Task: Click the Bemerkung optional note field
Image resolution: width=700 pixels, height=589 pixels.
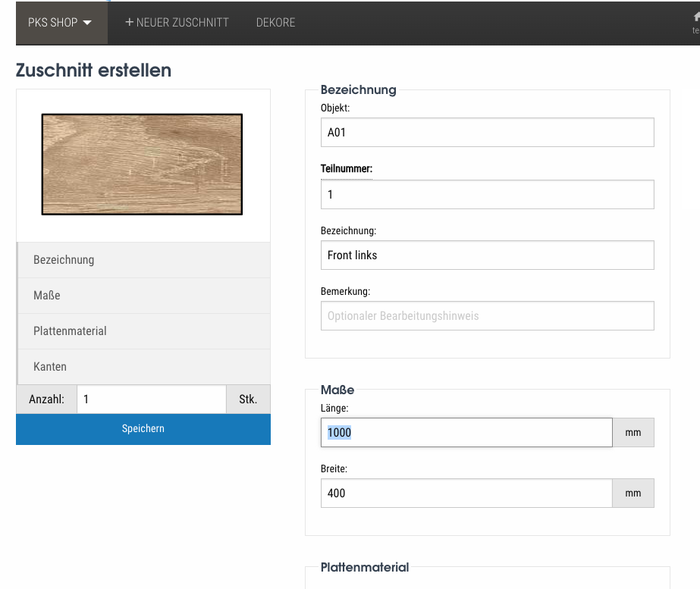Action: pos(487,316)
